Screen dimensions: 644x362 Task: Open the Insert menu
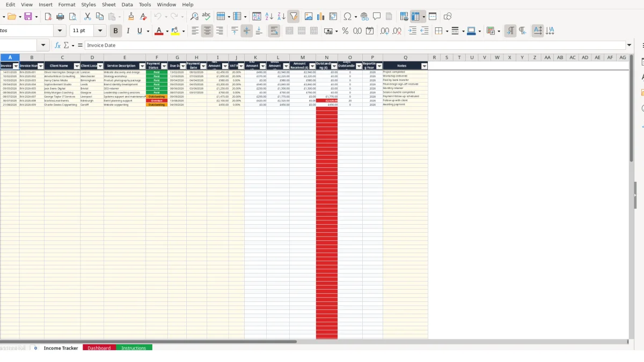click(46, 4)
